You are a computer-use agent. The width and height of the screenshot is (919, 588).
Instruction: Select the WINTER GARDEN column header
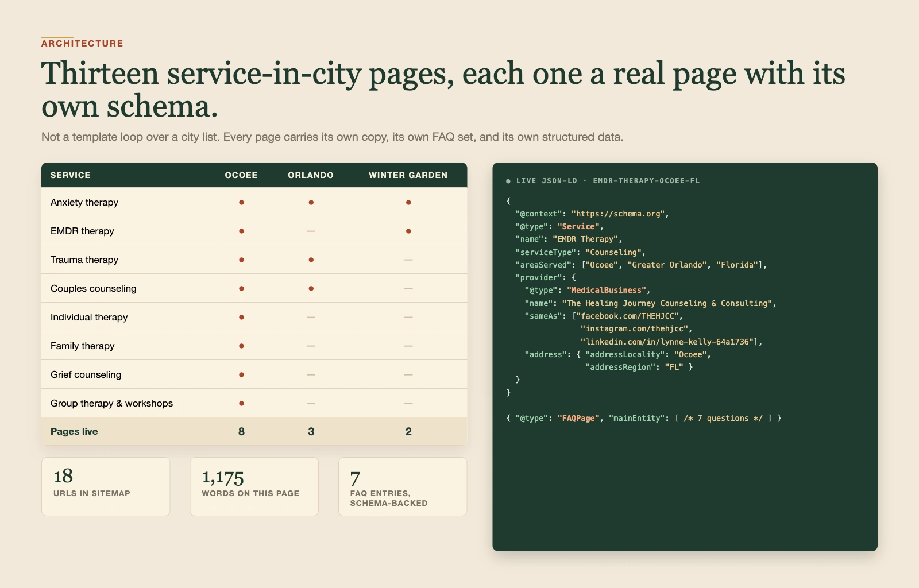pyautogui.click(x=408, y=175)
